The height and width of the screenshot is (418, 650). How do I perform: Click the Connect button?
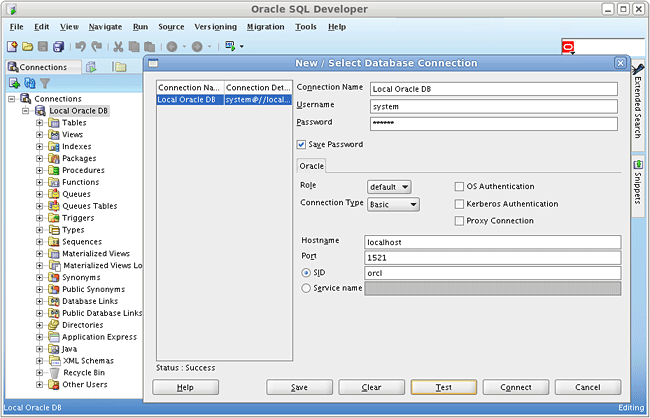tap(516, 387)
